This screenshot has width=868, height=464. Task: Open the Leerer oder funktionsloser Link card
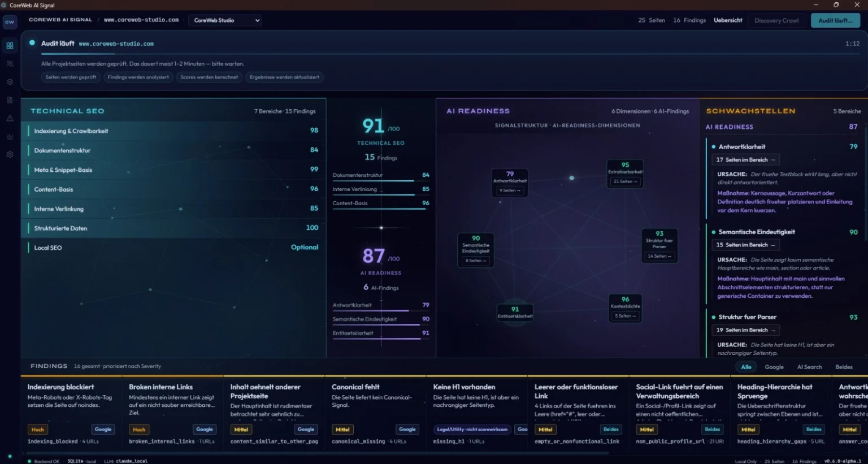pyautogui.click(x=578, y=413)
